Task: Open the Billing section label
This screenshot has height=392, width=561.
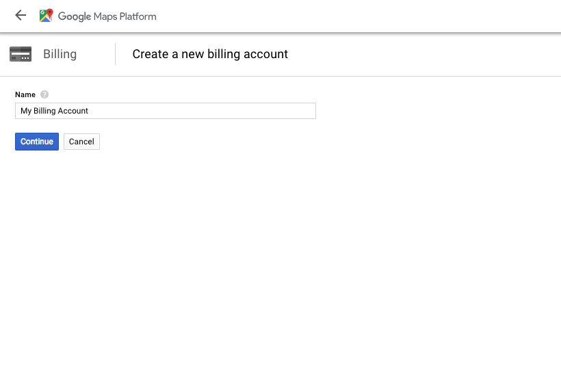Action: [60, 54]
